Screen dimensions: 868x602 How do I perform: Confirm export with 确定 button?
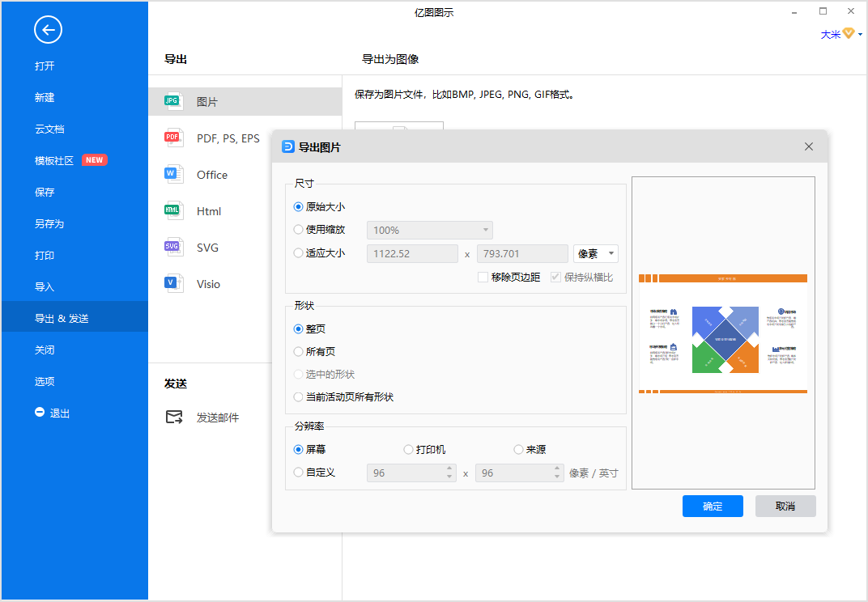coord(713,507)
